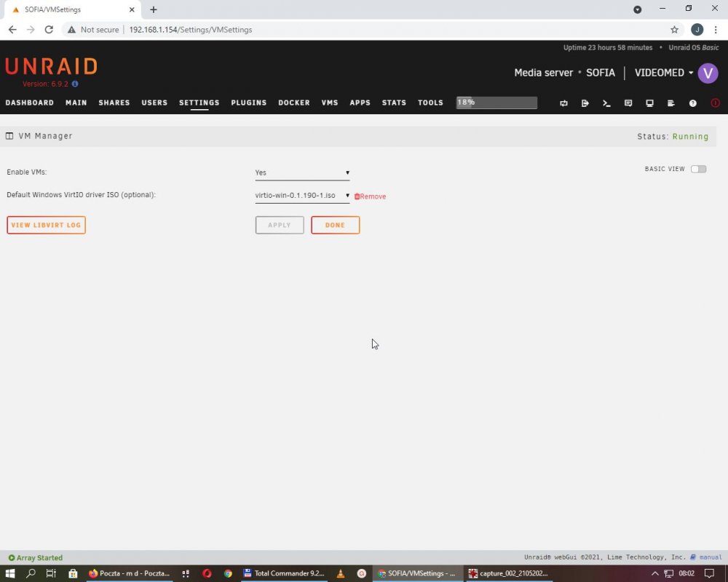Open new browser tab with plus icon
Image resolution: width=728 pixels, height=582 pixels.
[154, 9]
